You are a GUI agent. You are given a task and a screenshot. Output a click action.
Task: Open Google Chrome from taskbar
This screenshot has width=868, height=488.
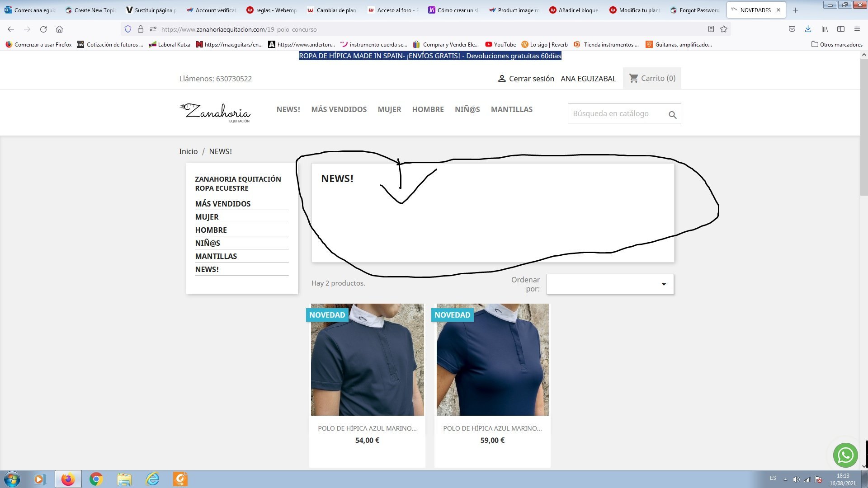tap(96, 479)
